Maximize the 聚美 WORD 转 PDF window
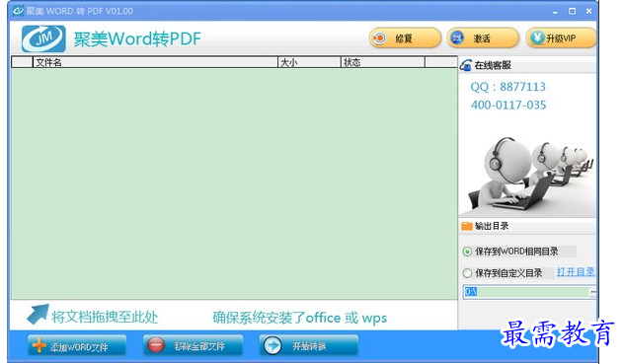Image resolution: width=623 pixels, height=364 pixels. pos(572,11)
